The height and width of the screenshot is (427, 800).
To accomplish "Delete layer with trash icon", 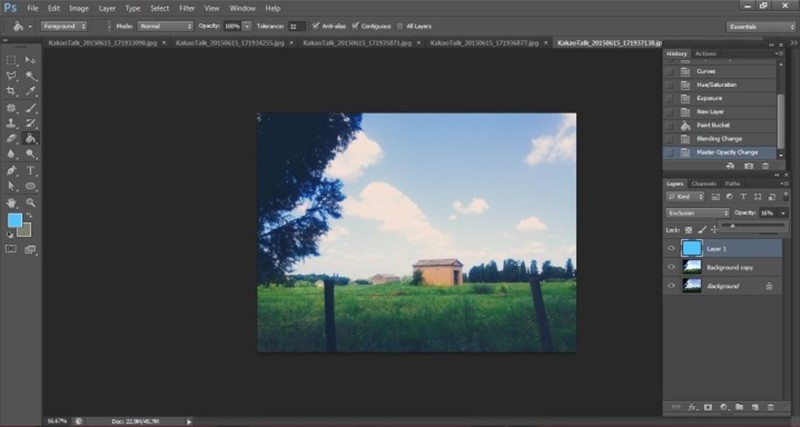I will (x=771, y=407).
